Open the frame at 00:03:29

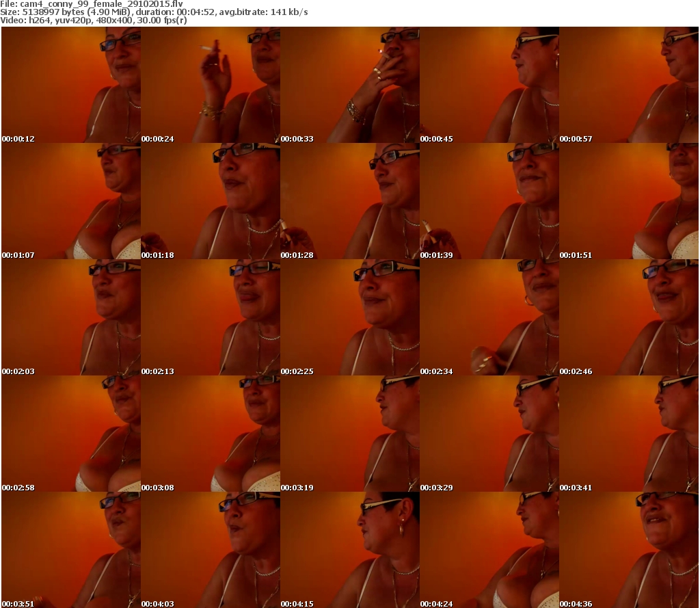pyautogui.click(x=489, y=434)
